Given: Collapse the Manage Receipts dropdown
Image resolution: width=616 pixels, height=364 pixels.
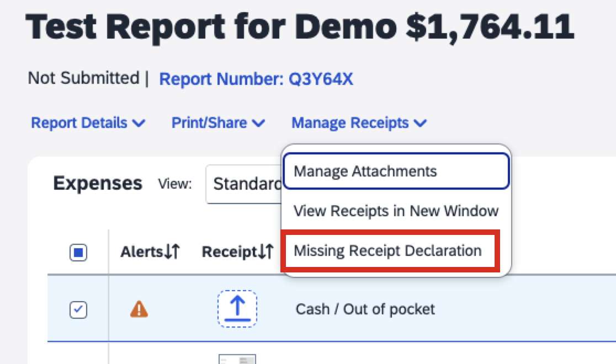Looking at the screenshot, I should coord(359,123).
